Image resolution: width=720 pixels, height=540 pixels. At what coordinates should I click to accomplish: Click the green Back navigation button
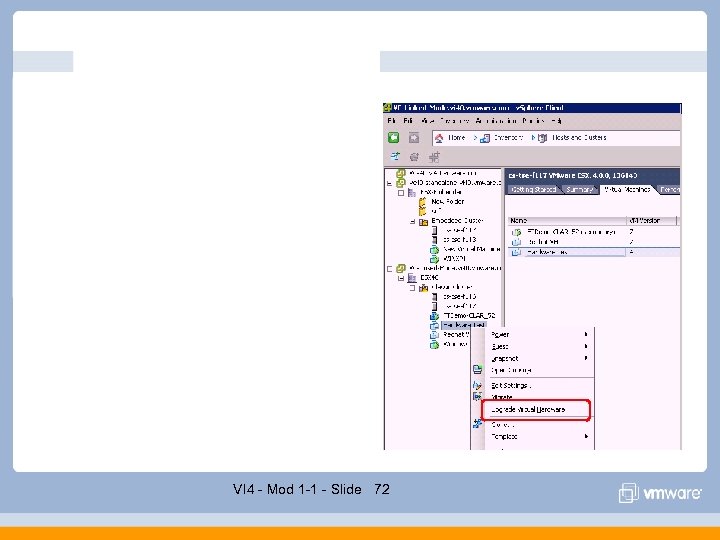[394, 137]
